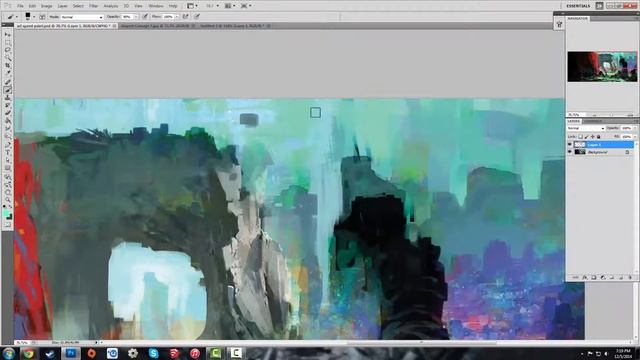This screenshot has width=640, height=360.
Task: Open the Windows Start menu
Action: [x=8, y=353]
